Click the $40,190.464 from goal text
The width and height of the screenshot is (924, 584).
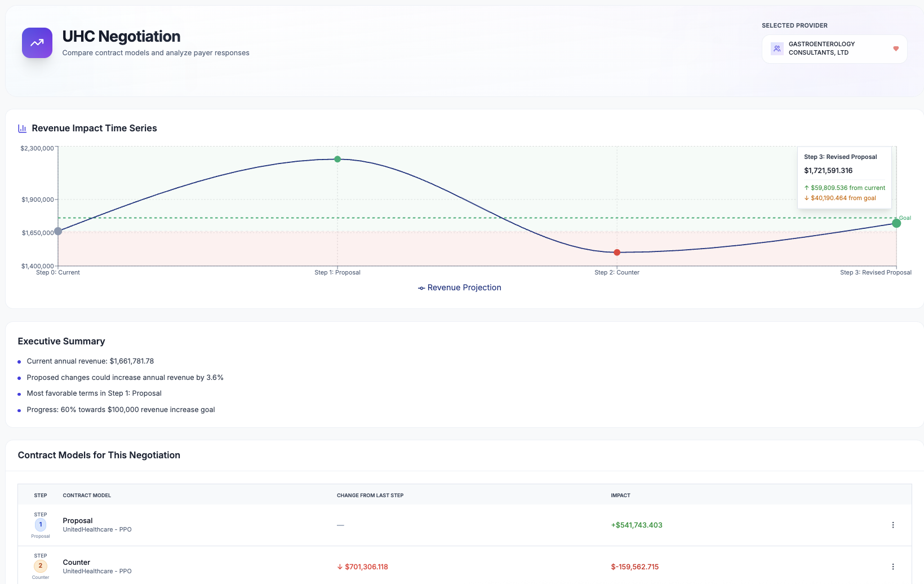[840, 198]
